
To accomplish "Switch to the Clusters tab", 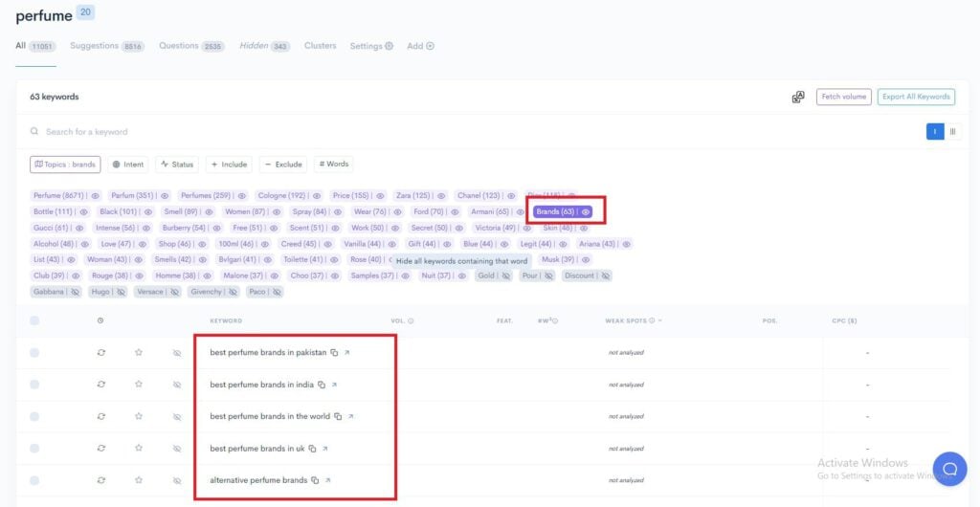I will pyautogui.click(x=320, y=46).
